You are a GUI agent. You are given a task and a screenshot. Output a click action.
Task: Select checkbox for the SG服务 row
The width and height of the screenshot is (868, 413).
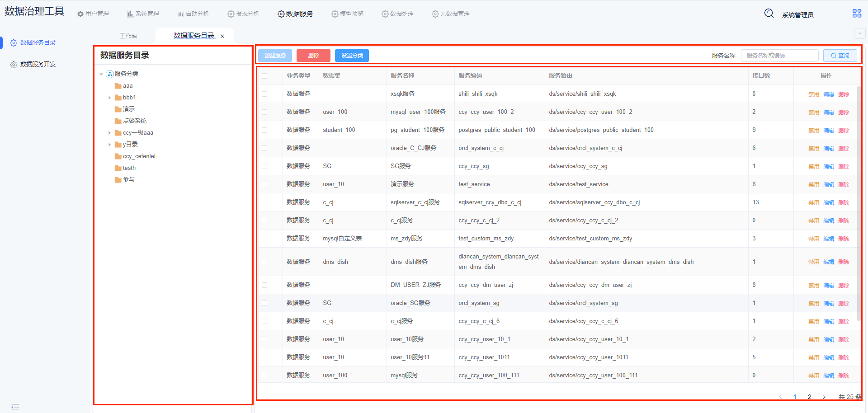tap(264, 166)
